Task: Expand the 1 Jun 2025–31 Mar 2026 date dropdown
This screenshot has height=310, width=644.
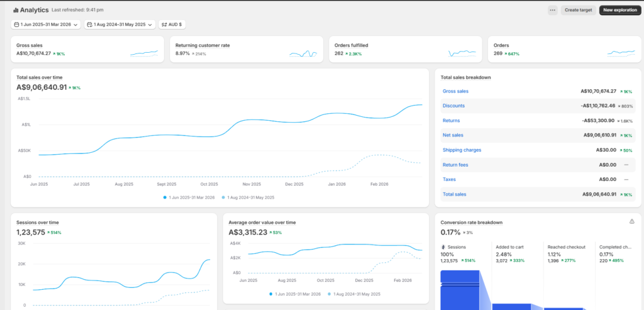Action: 46,25
